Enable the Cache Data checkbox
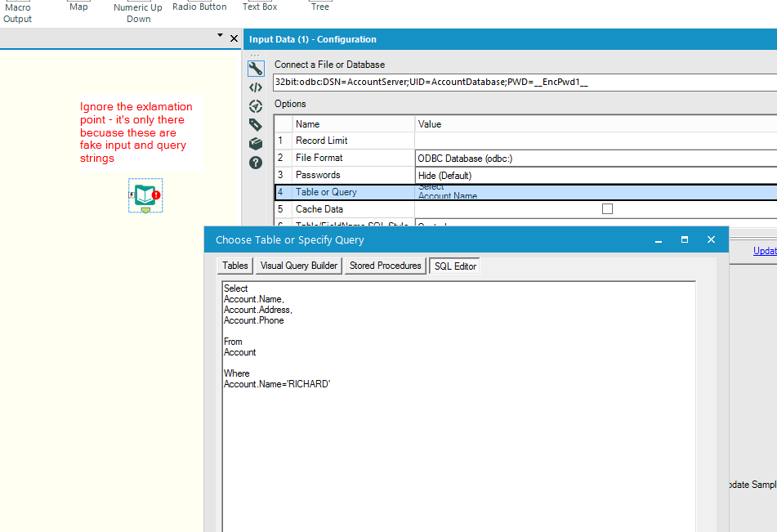The height and width of the screenshot is (532, 777). point(607,208)
